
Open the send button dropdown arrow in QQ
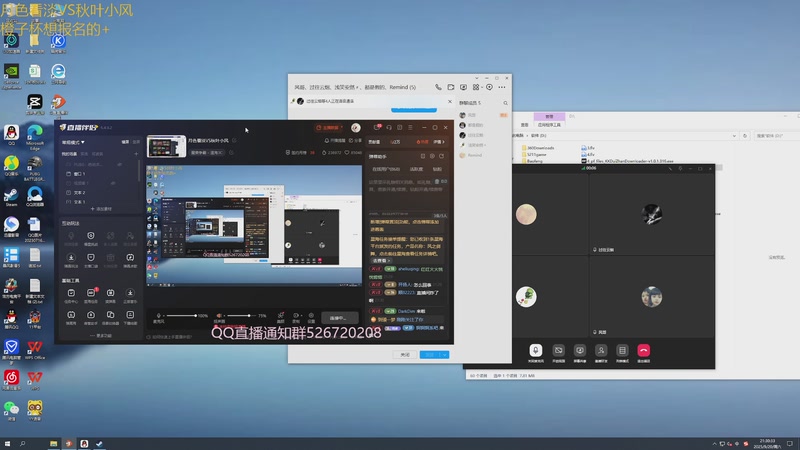point(444,355)
